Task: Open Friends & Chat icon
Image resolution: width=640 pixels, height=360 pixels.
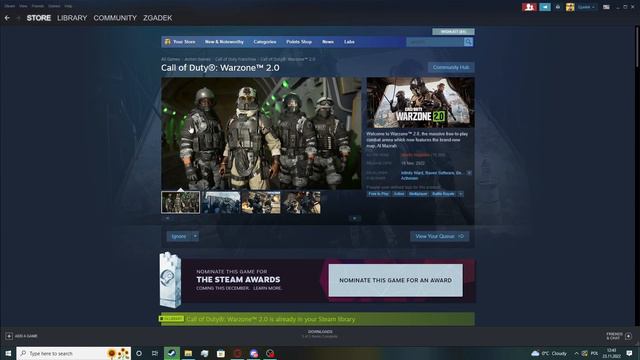Action: [628, 336]
